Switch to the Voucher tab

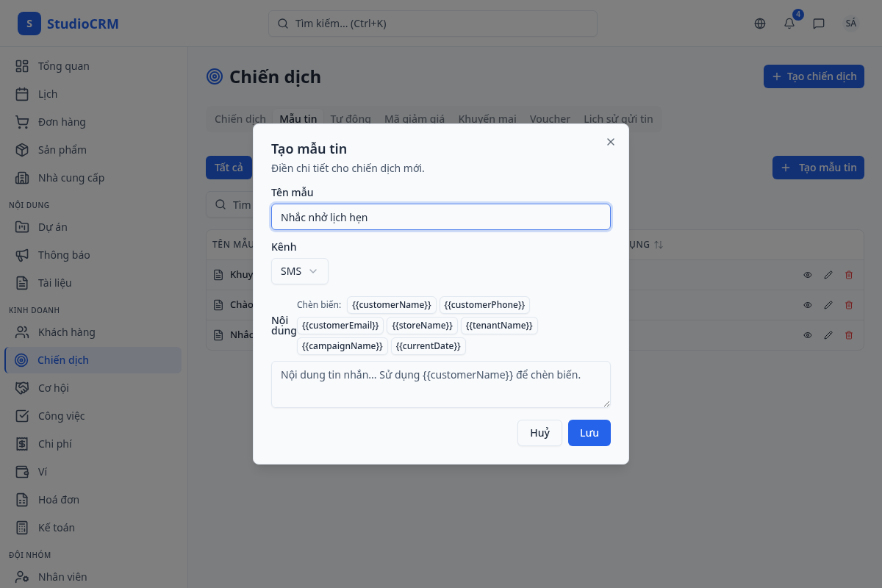(x=550, y=119)
